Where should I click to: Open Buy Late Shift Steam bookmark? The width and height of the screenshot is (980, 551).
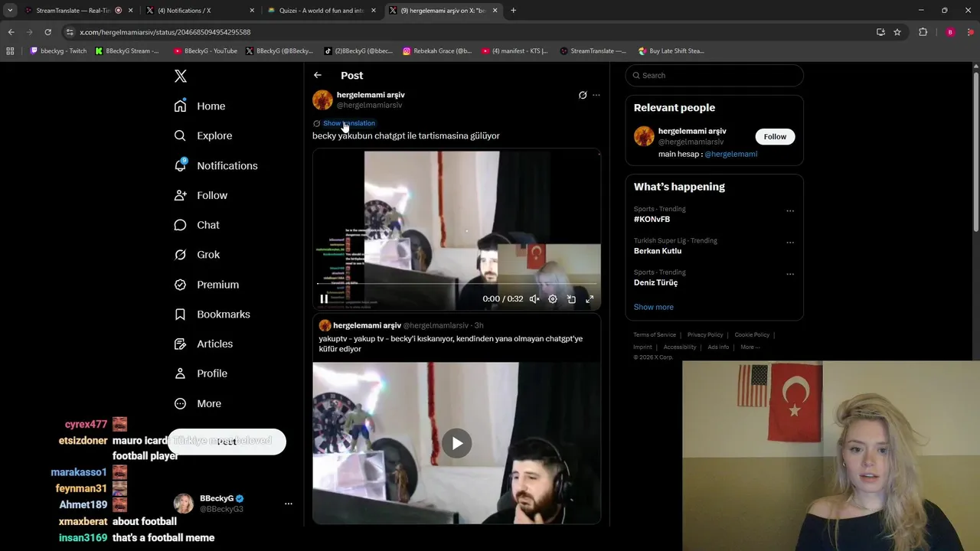click(x=671, y=51)
